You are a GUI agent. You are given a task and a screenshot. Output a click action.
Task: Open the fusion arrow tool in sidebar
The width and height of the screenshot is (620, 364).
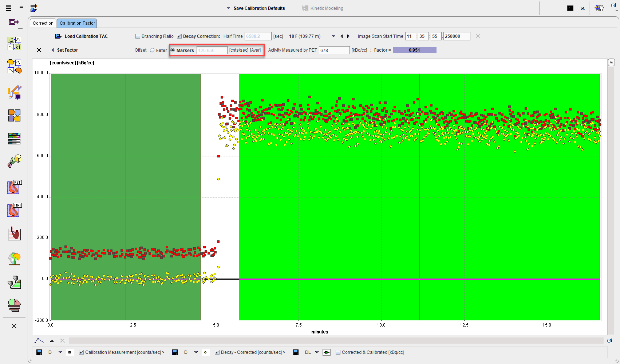click(x=15, y=92)
